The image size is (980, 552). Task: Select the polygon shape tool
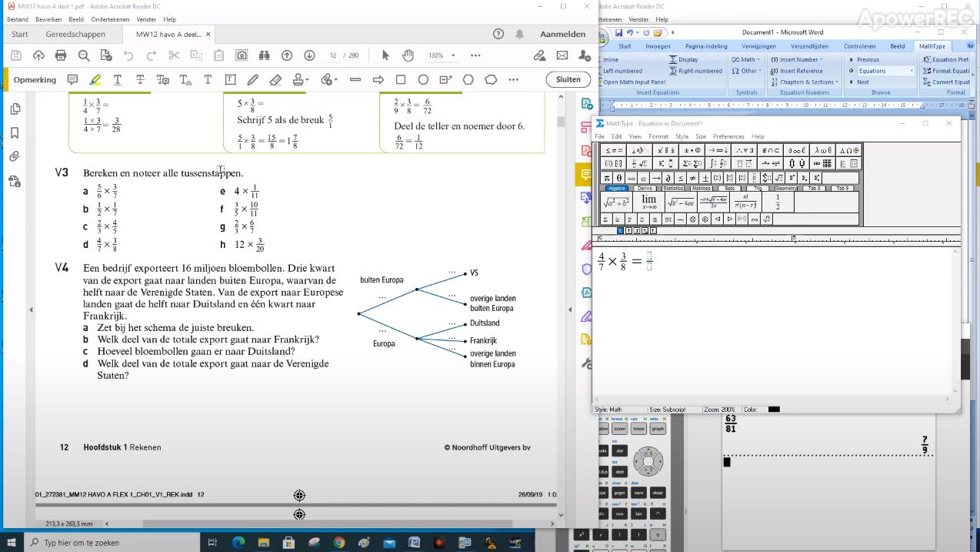coord(468,79)
